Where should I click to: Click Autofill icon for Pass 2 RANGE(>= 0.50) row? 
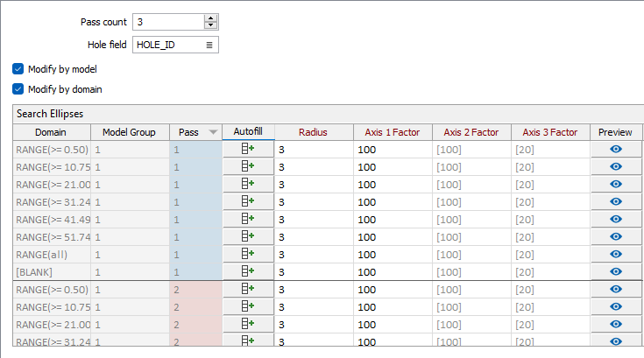point(248,289)
